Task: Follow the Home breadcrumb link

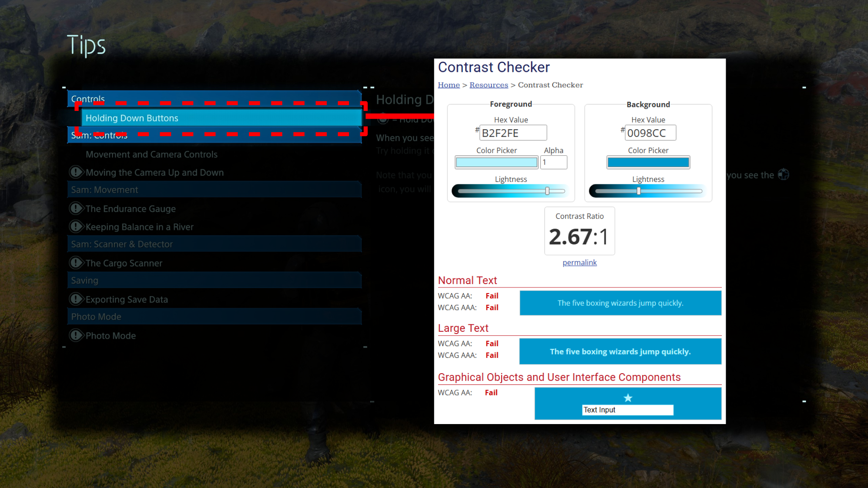Action: pos(449,85)
